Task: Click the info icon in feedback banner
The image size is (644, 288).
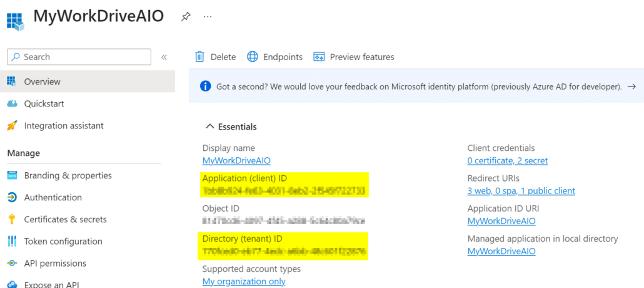Action: tap(205, 86)
